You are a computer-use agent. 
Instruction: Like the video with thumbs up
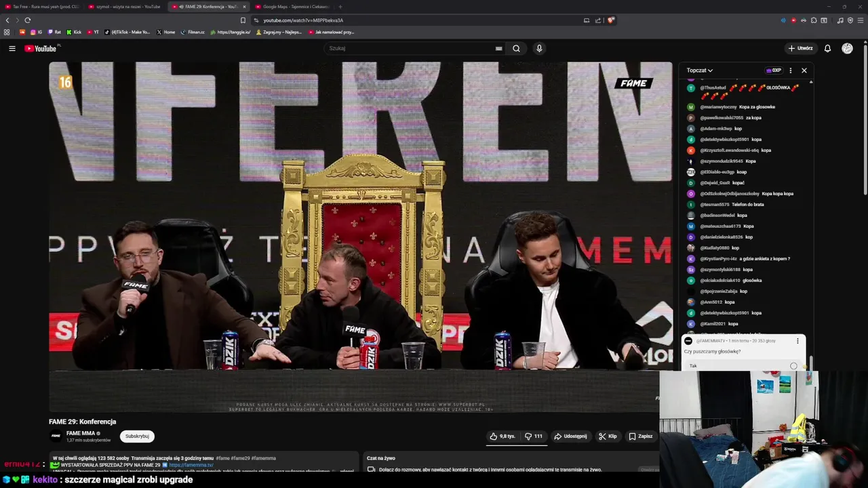(502, 436)
